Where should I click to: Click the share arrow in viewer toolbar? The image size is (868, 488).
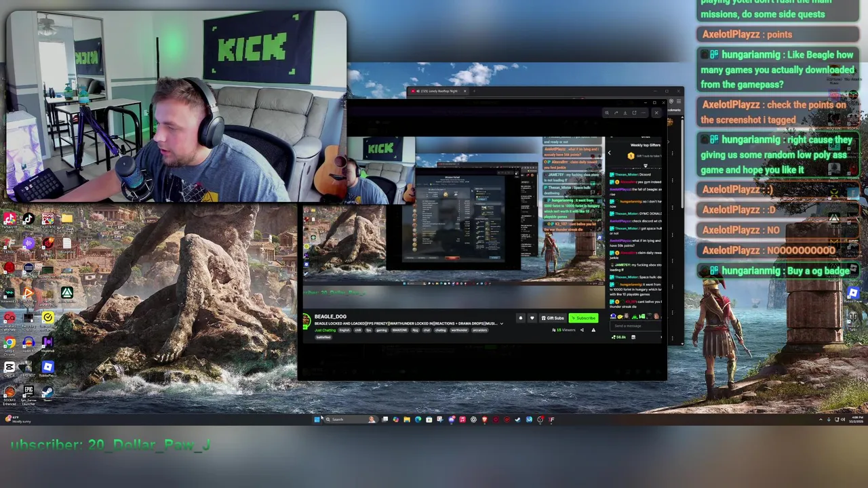point(616,113)
